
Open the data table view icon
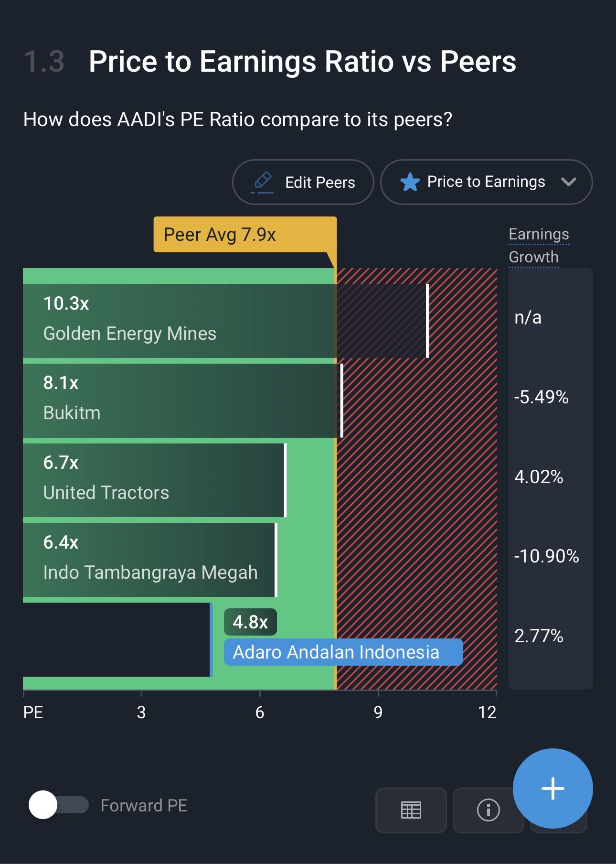pos(411,810)
